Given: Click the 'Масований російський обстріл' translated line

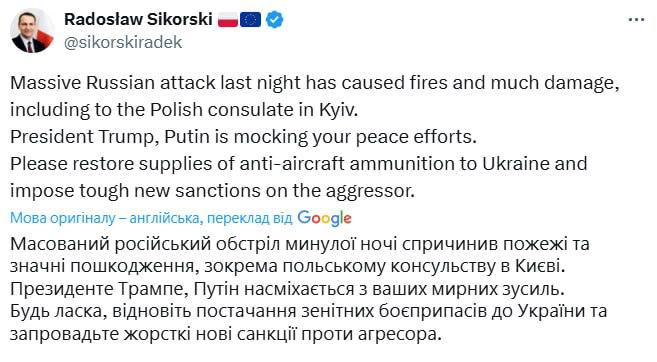Looking at the screenshot, I should point(300,244).
